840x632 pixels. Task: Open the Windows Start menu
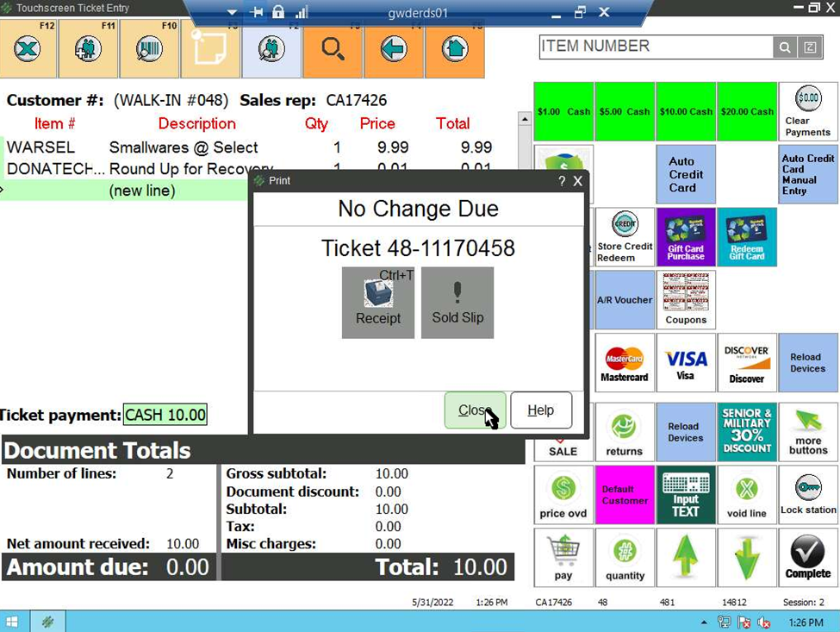click(11, 621)
